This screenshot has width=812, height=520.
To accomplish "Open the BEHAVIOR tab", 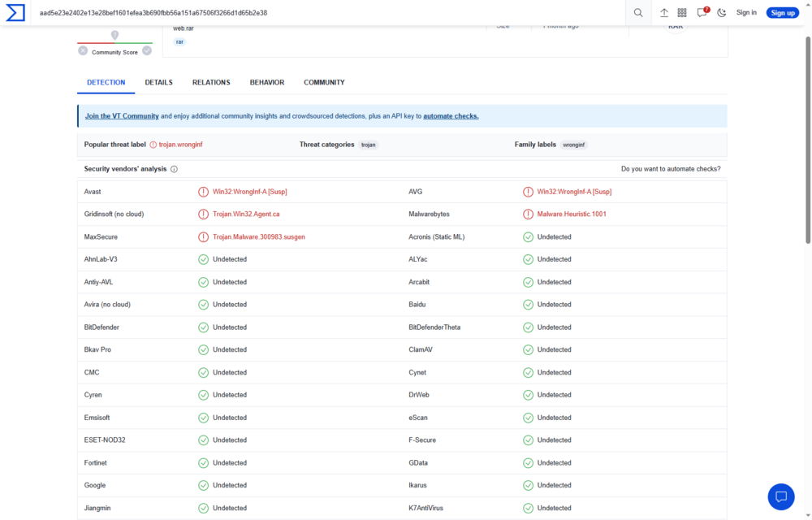I will click(266, 82).
